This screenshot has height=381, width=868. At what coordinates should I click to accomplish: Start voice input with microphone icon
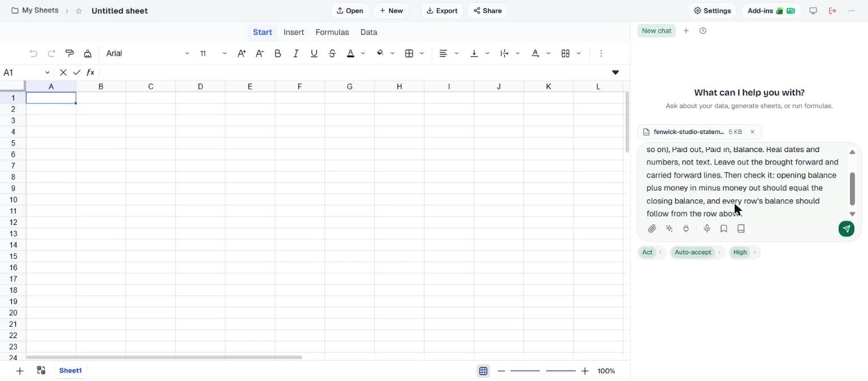707,229
